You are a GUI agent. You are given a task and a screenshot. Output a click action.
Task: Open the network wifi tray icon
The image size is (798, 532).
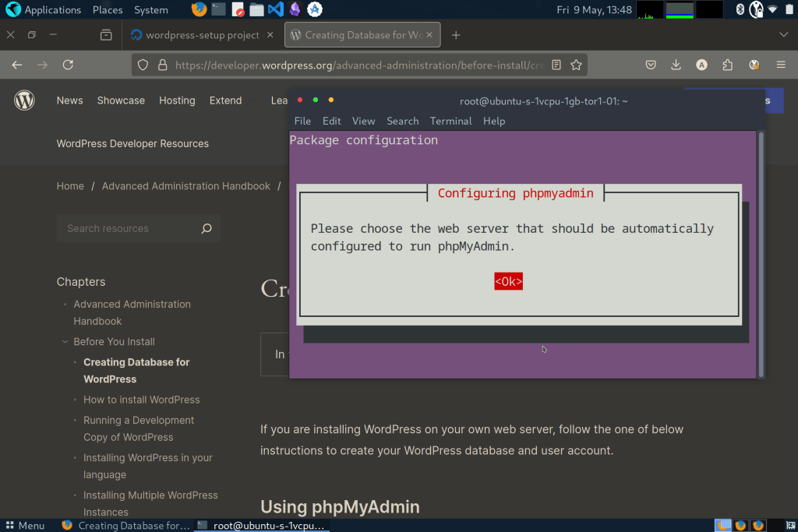tap(772, 9)
